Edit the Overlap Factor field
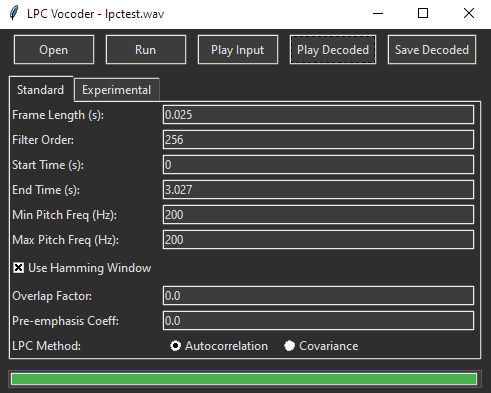 pyautogui.click(x=318, y=296)
